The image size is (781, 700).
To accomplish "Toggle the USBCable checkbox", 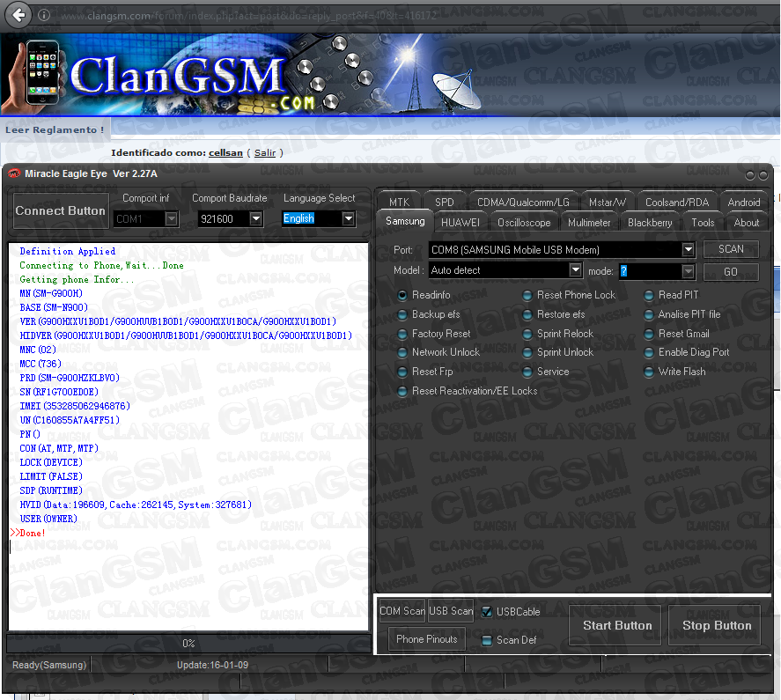I will pos(487,612).
